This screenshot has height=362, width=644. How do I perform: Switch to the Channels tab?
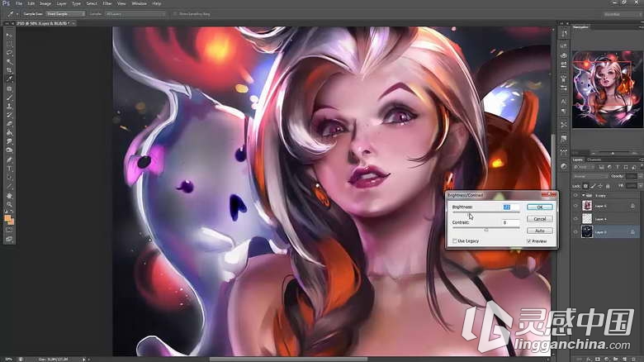point(594,160)
